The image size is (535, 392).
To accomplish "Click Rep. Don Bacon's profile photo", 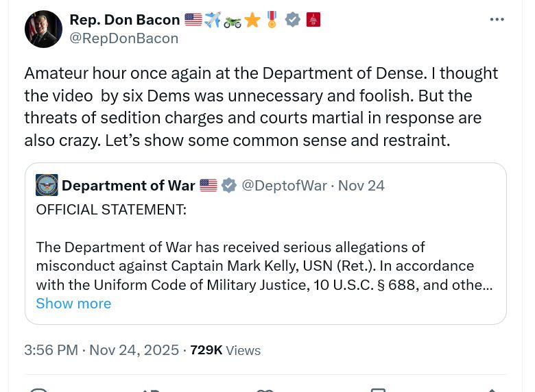I will click(x=43, y=29).
